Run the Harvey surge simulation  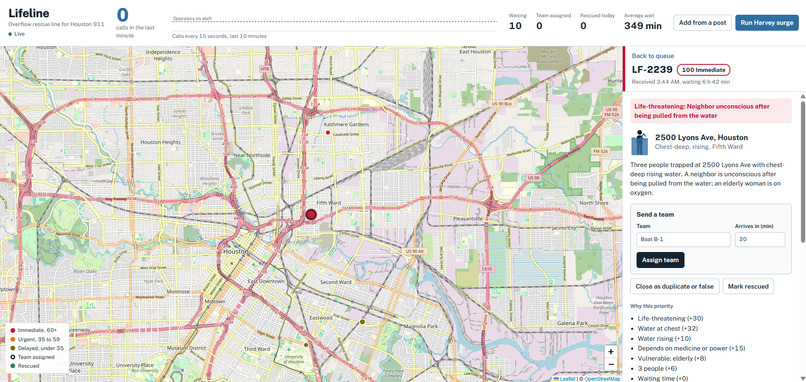pyautogui.click(x=767, y=23)
